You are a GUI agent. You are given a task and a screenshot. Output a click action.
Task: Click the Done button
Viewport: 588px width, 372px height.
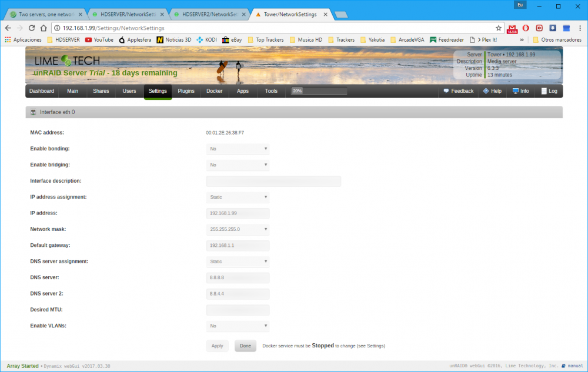point(245,346)
